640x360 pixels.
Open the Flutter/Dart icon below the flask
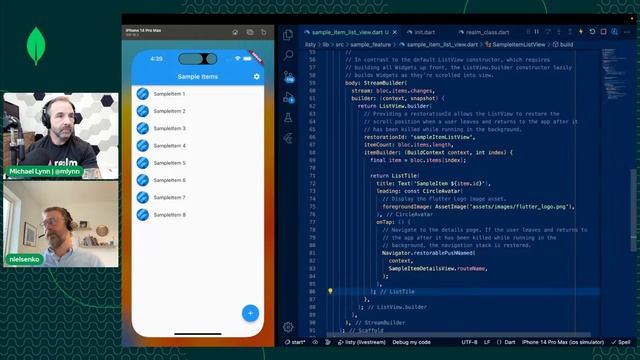[288, 138]
